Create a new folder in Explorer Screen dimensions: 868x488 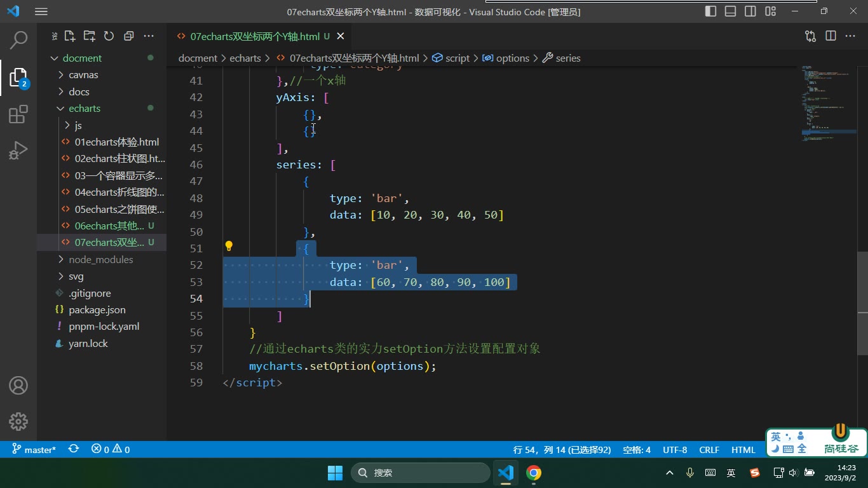click(90, 36)
